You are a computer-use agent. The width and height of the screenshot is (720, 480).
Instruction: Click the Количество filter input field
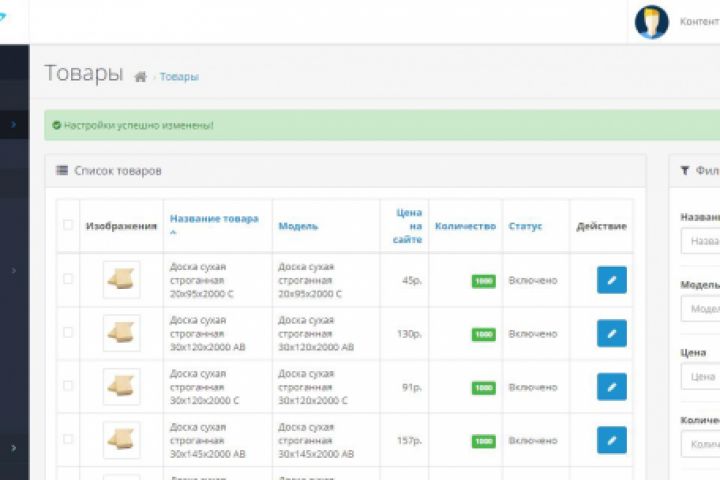[701, 444]
